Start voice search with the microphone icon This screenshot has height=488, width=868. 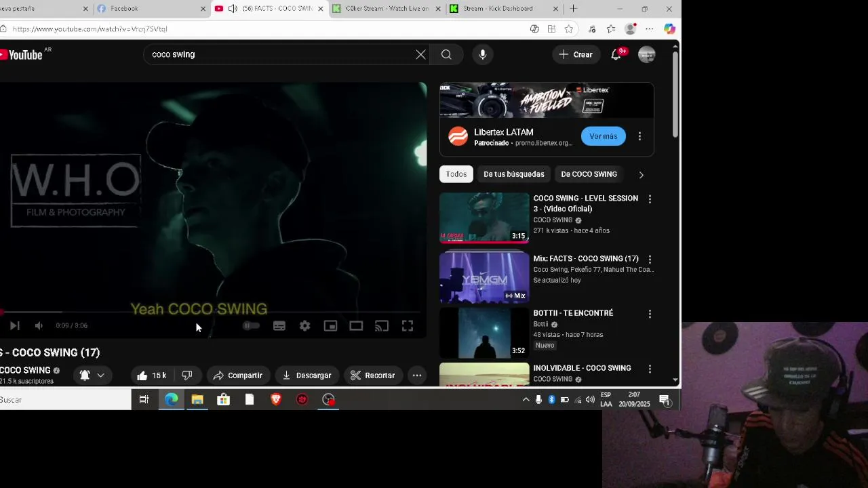[x=483, y=54]
